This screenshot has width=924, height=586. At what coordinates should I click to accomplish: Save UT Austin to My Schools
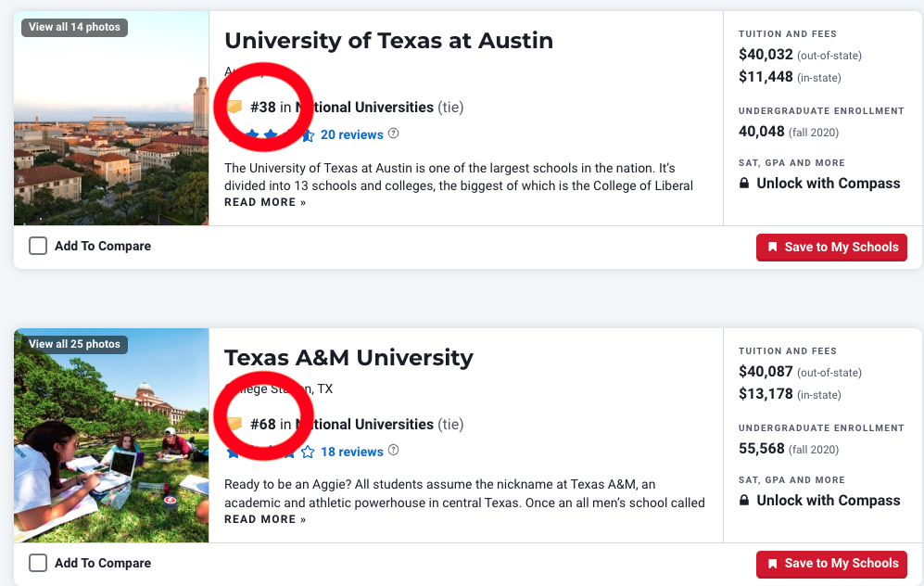point(831,248)
